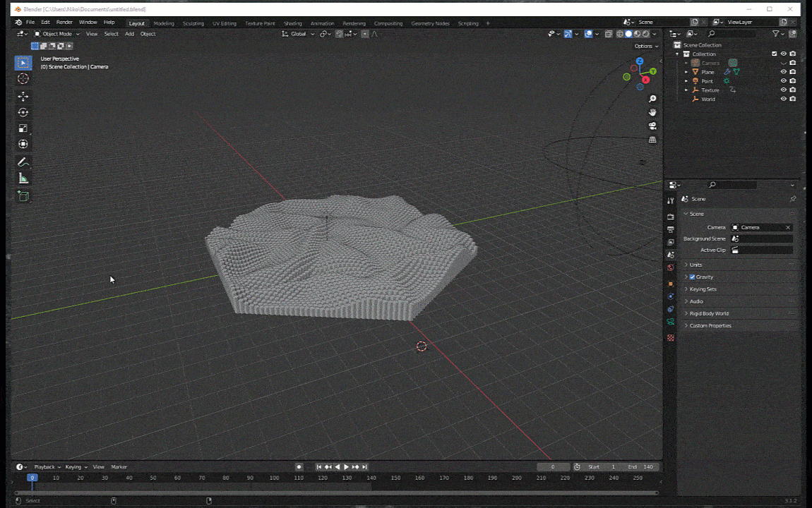This screenshot has height=508, width=812.
Task: Disable Plane in renders camera icon
Action: [793, 72]
